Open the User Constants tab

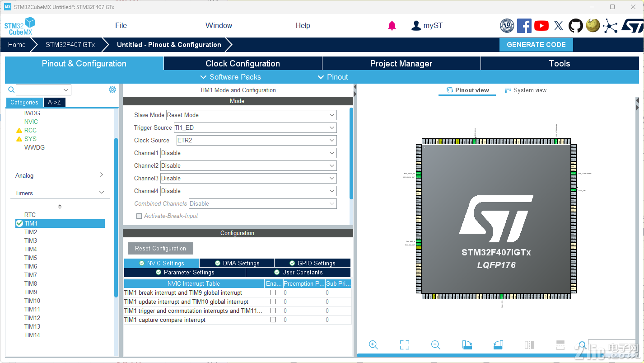coord(299,272)
